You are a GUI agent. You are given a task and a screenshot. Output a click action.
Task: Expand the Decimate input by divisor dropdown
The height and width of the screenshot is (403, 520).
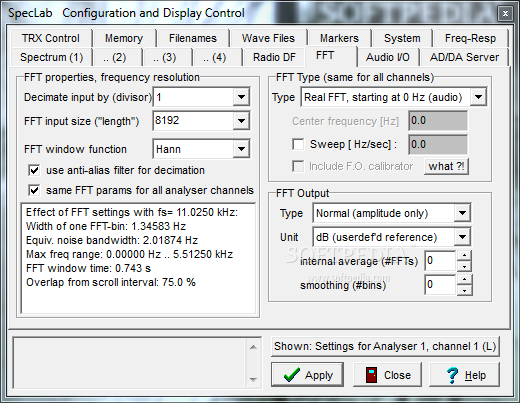[241, 97]
